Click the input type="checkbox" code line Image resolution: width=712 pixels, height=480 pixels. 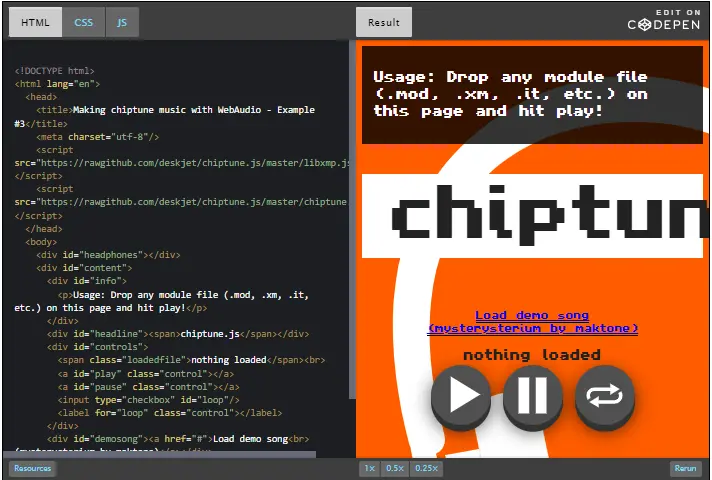click(x=148, y=400)
